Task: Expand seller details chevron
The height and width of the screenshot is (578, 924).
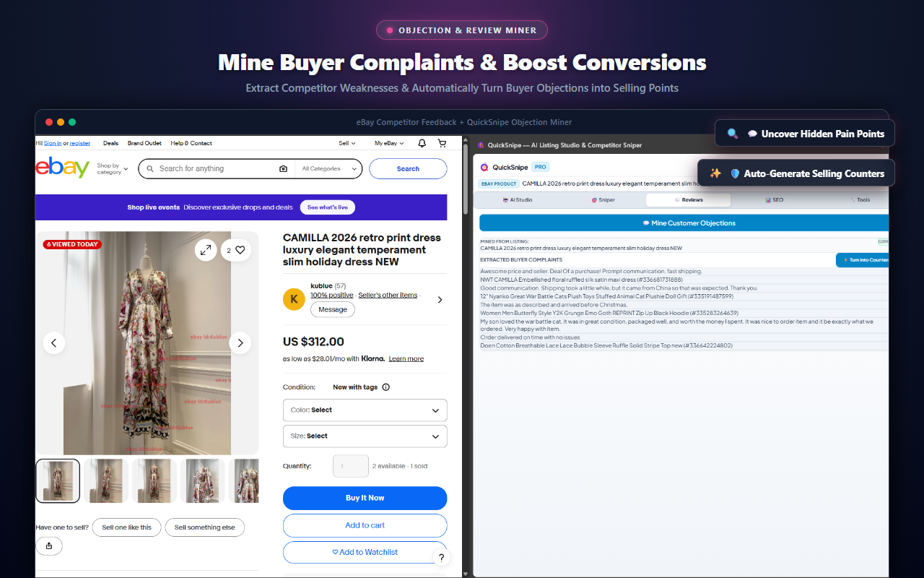Action: [440, 300]
